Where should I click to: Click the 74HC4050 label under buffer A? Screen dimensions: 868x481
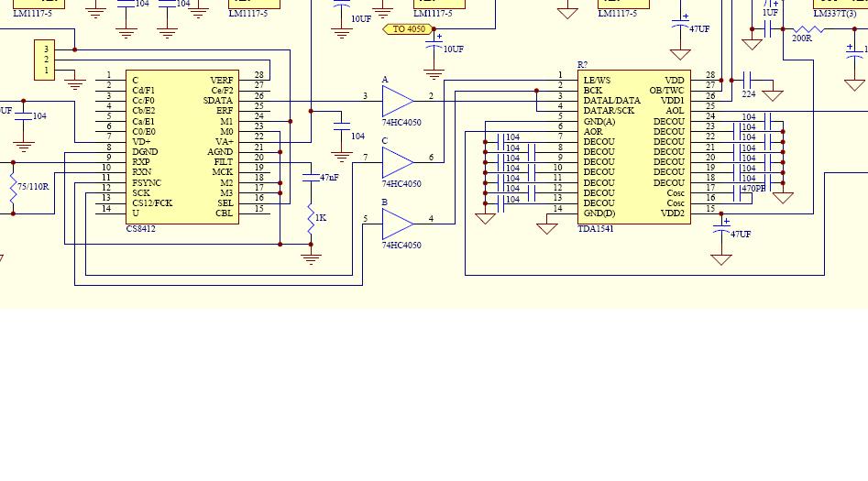coord(401,123)
